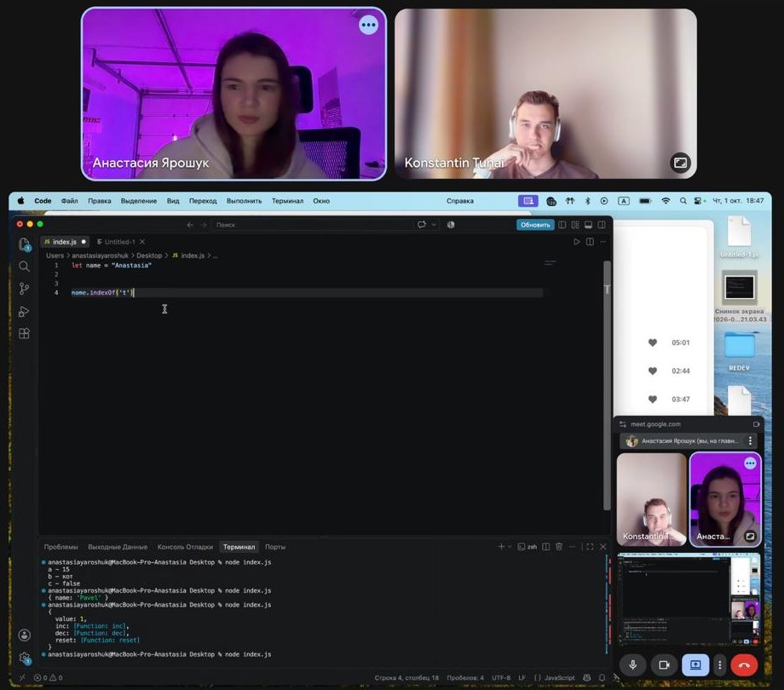Click the Обновить button

click(x=535, y=225)
